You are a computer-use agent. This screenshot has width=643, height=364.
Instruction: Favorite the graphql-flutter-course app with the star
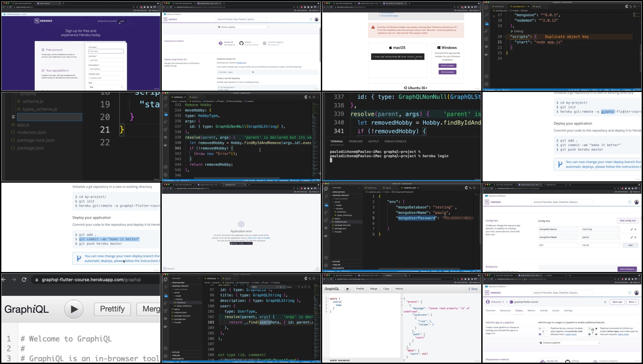click(x=605, y=302)
